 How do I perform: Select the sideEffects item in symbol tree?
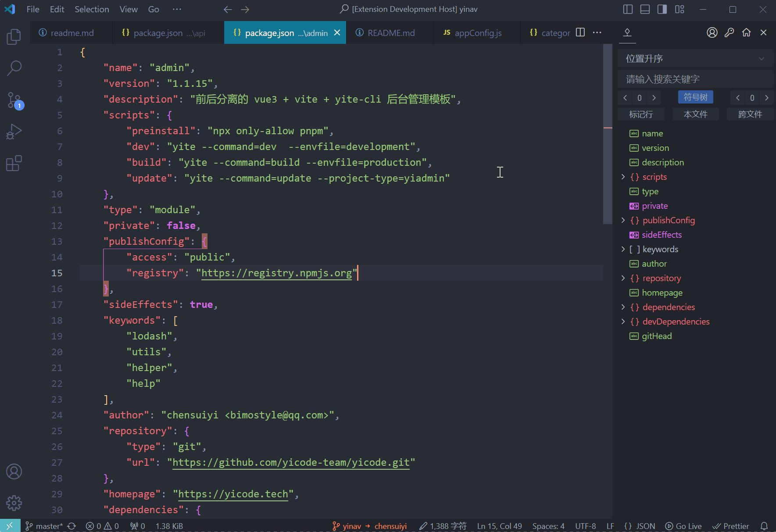point(662,235)
